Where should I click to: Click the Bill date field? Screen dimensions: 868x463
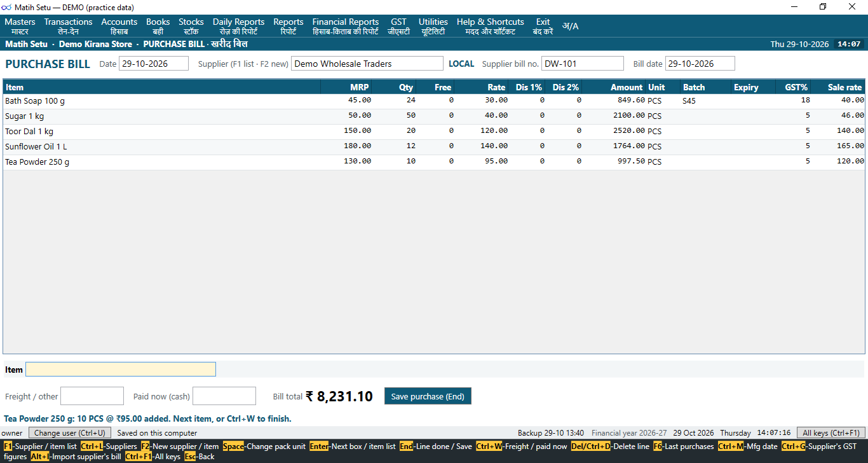click(x=700, y=64)
